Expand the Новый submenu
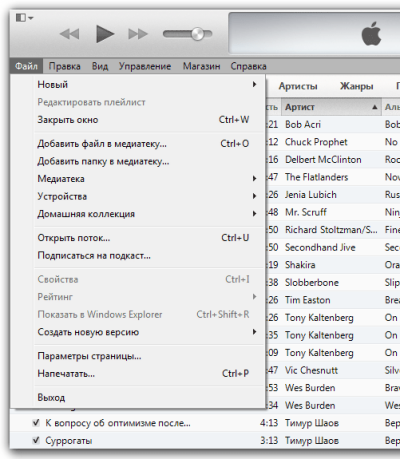 (x=147, y=84)
